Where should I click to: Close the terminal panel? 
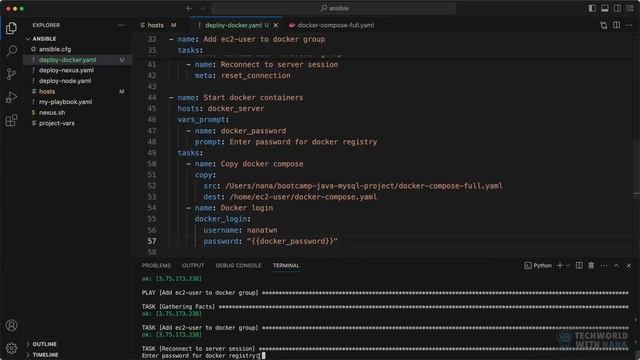tap(629, 266)
